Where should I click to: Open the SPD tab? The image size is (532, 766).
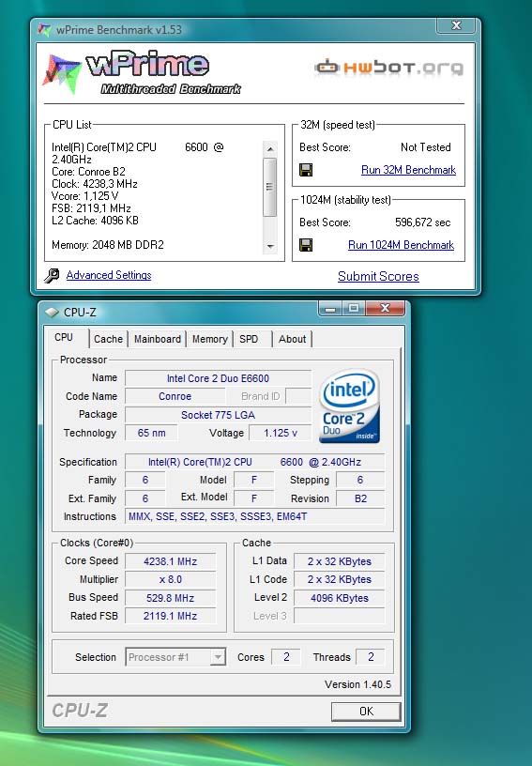(x=249, y=339)
